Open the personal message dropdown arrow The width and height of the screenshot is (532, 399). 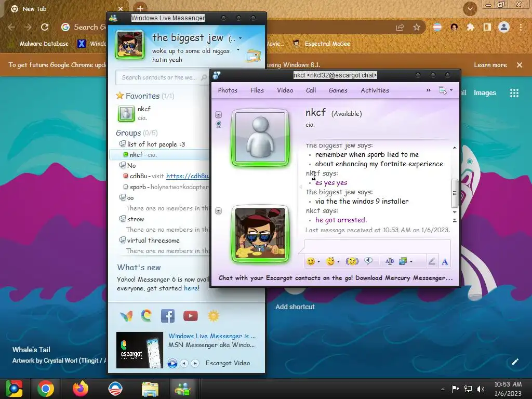238,50
